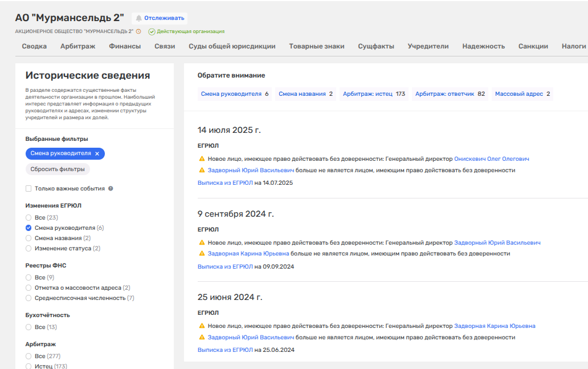Screen dimensions: 588x369
Task: Click the warning icon beside Онискевич Олег Олегович entry
Action: coord(201,159)
